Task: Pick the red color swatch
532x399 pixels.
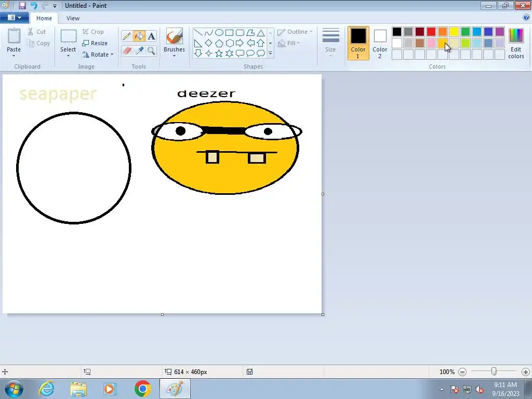Action: [431, 32]
